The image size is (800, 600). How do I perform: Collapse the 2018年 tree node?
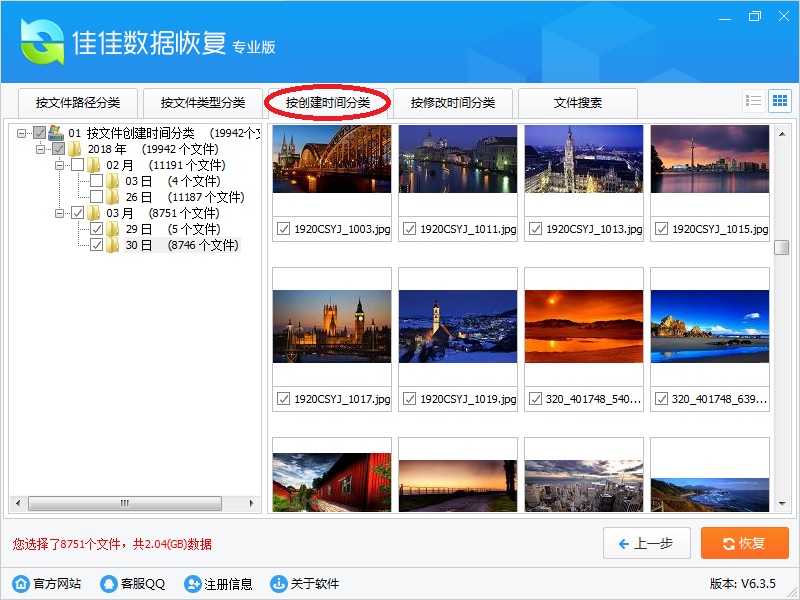41,149
